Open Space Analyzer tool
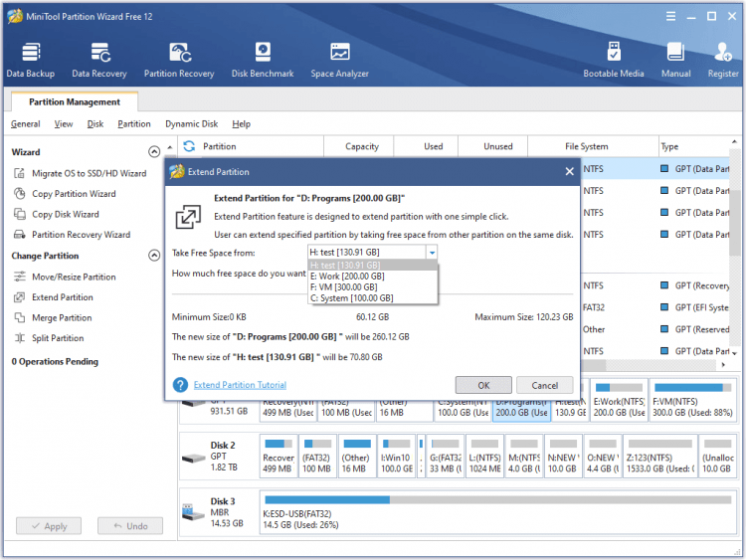The height and width of the screenshot is (560, 746). point(340,60)
